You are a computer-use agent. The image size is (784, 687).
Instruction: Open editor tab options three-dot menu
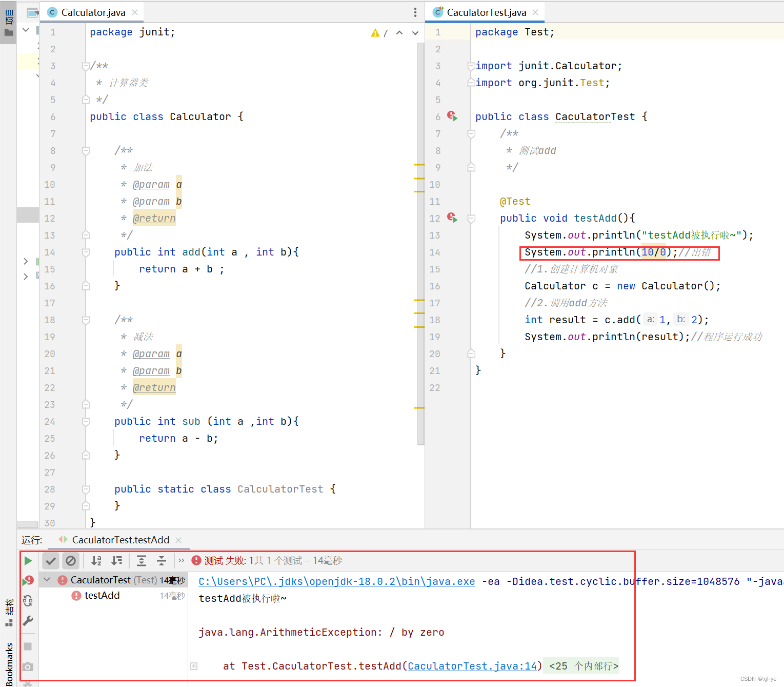(415, 12)
